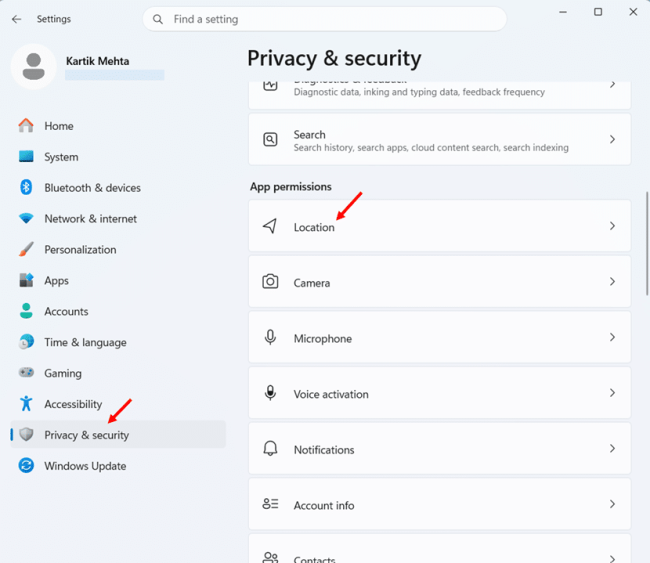
Task: Open Accounts section
Action: tap(118, 311)
